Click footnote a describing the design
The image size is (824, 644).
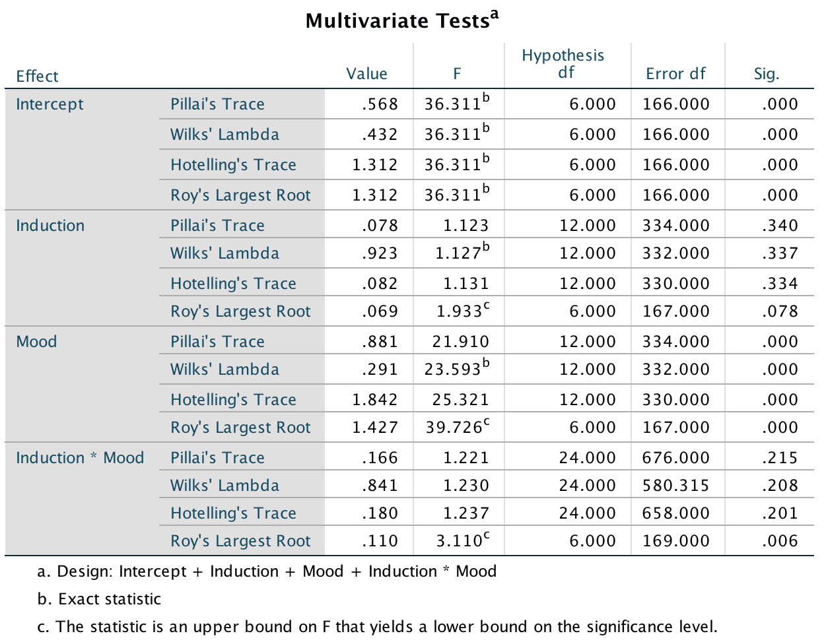coord(267,571)
